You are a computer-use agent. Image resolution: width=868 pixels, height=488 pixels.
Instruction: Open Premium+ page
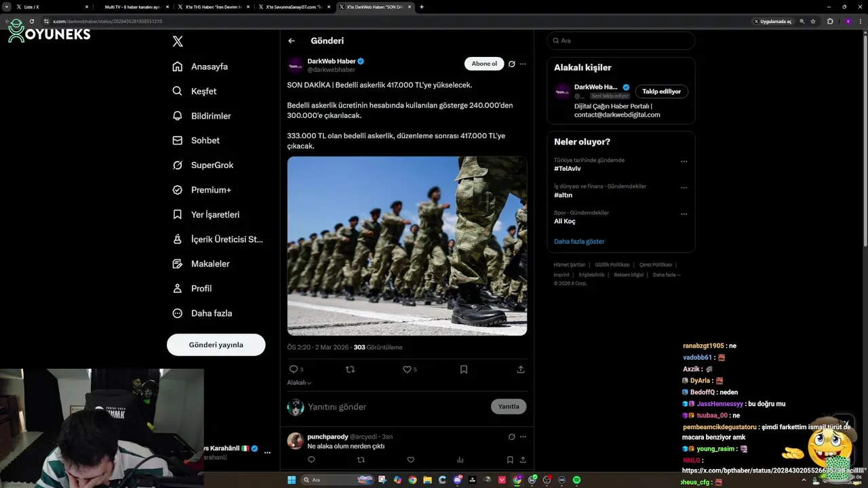pyautogui.click(x=201, y=190)
